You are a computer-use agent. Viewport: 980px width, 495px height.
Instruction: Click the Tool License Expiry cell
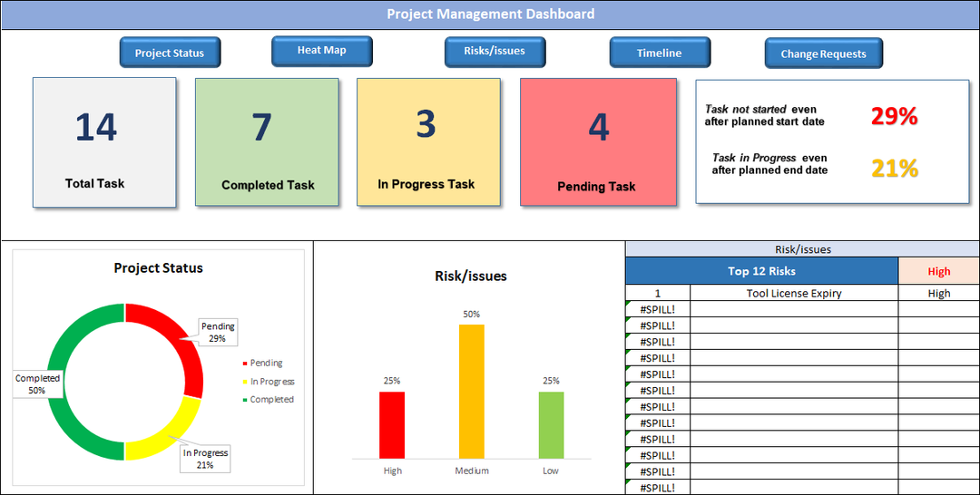[x=794, y=293]
